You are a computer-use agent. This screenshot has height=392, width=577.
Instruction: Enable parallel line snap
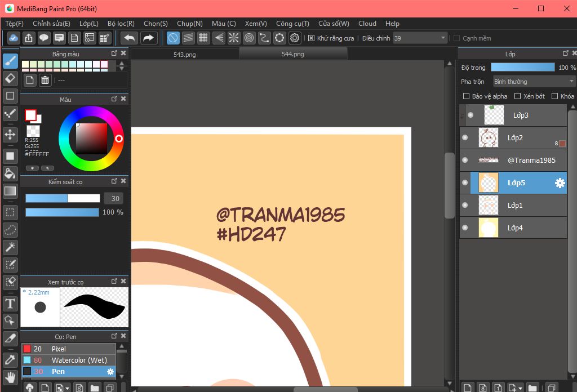188,38
